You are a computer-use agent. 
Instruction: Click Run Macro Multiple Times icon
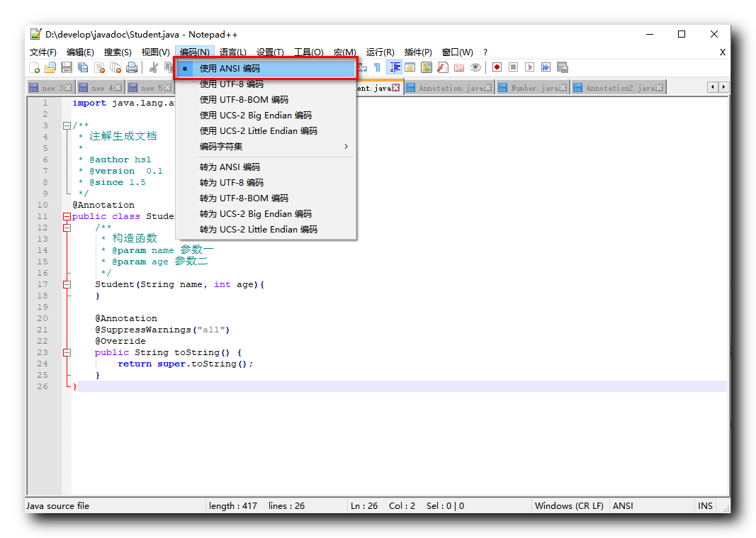coord(546,67)
